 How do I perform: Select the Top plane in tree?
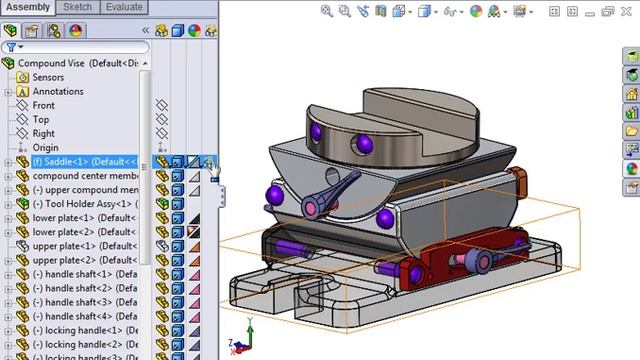40,119
